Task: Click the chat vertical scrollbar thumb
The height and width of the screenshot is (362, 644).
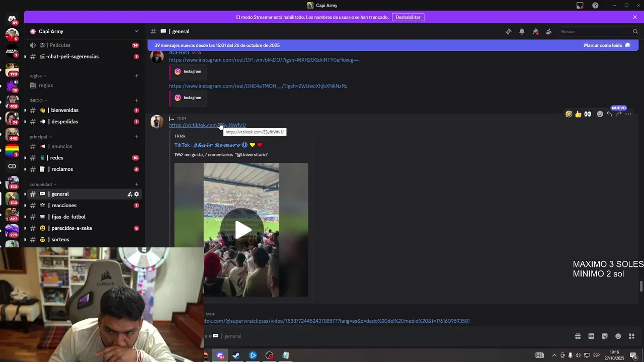Action: coord(641,286)
